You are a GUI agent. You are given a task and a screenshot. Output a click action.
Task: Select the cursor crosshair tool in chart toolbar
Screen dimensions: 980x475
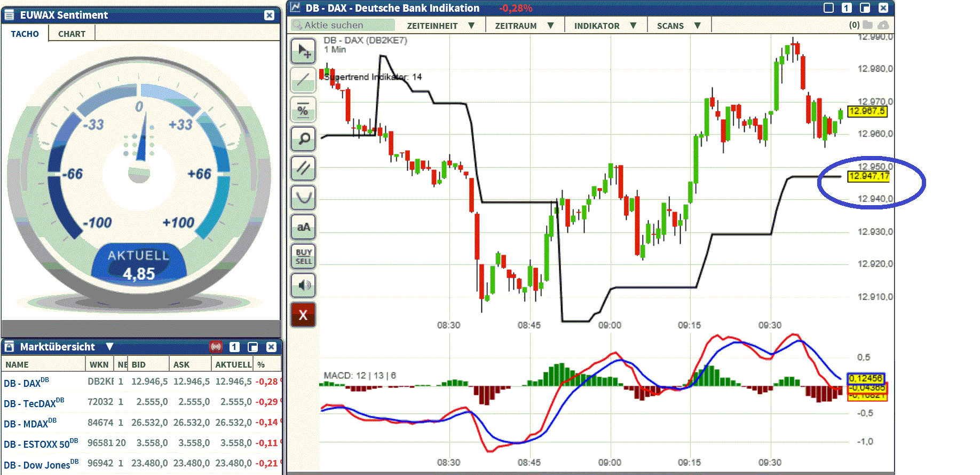pos(303,51)
